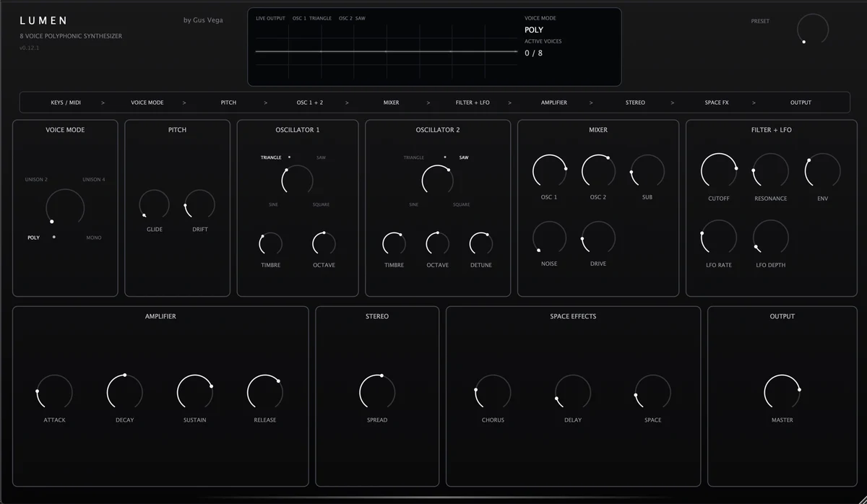Click the amplifier ATTACK knob
Viewport: 867px width, 504px height.
click(54, 393)
